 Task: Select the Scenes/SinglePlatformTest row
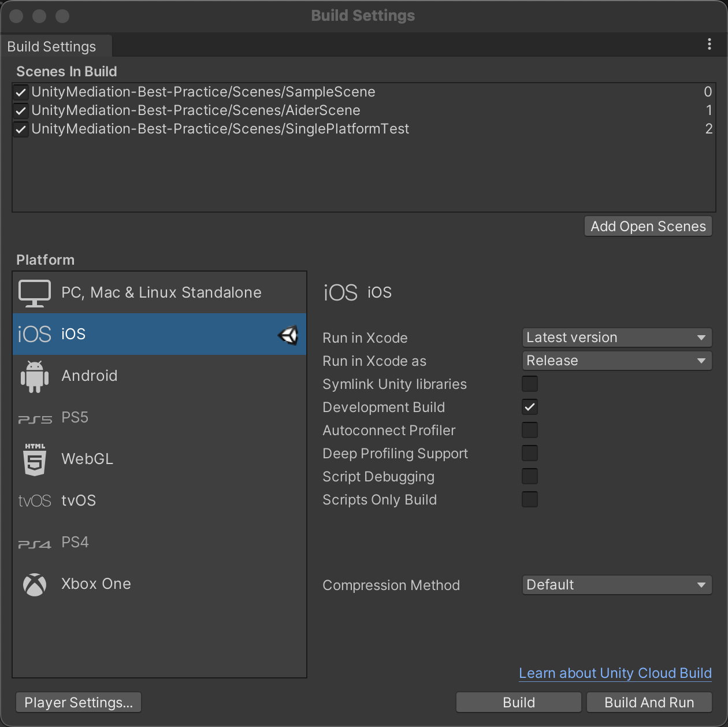(364, 129)
